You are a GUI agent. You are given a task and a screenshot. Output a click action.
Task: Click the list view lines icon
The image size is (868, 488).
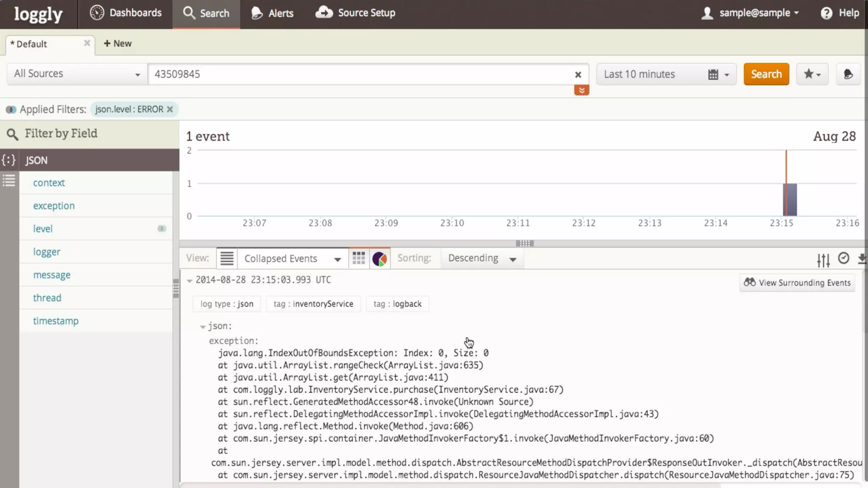(227, 258)
